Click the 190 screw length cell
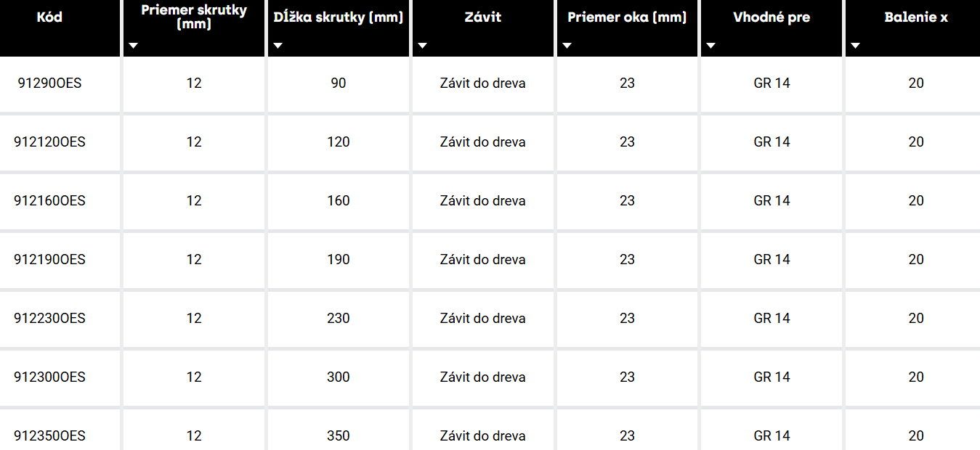This screenshot has height=450, width=980. pyautogui.click(x=339, y=260)
